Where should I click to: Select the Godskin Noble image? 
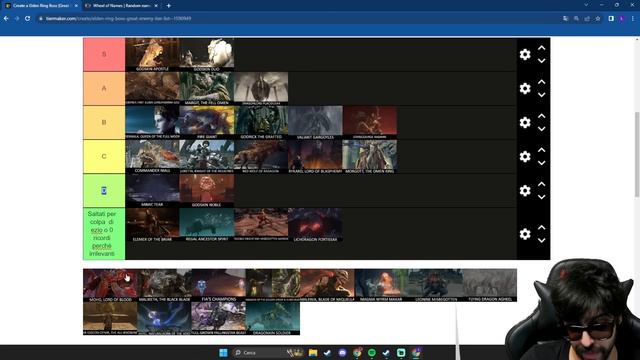(x=207, y=191)
